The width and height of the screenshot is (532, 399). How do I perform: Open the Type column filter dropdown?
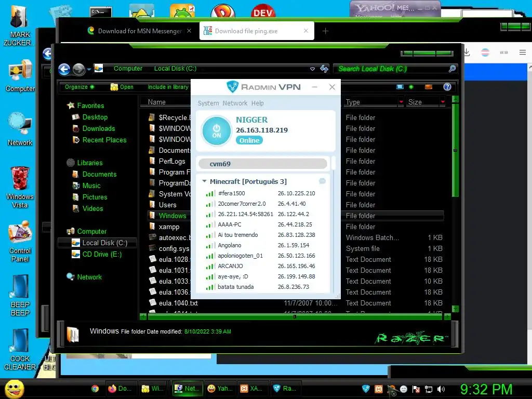click(402, 102)
